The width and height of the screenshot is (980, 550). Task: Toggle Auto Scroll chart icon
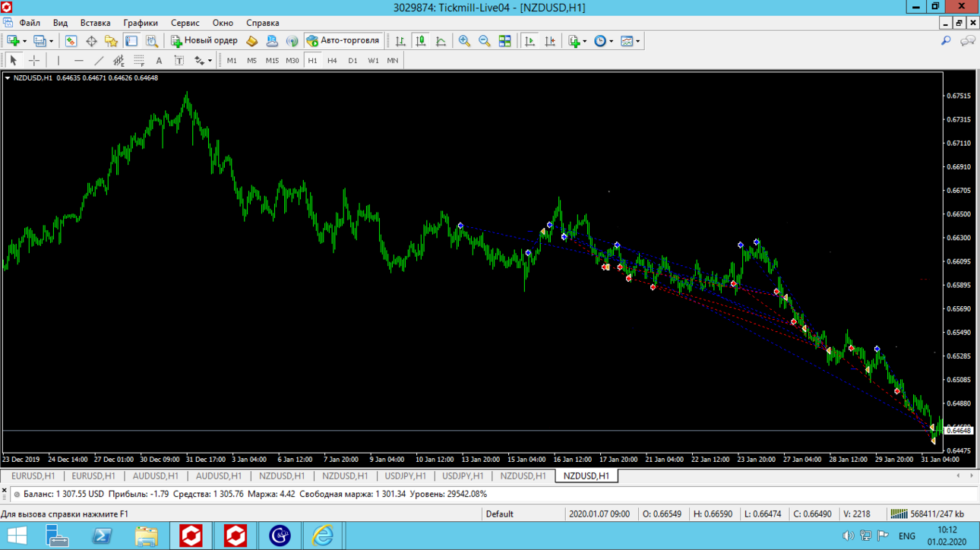530,41
